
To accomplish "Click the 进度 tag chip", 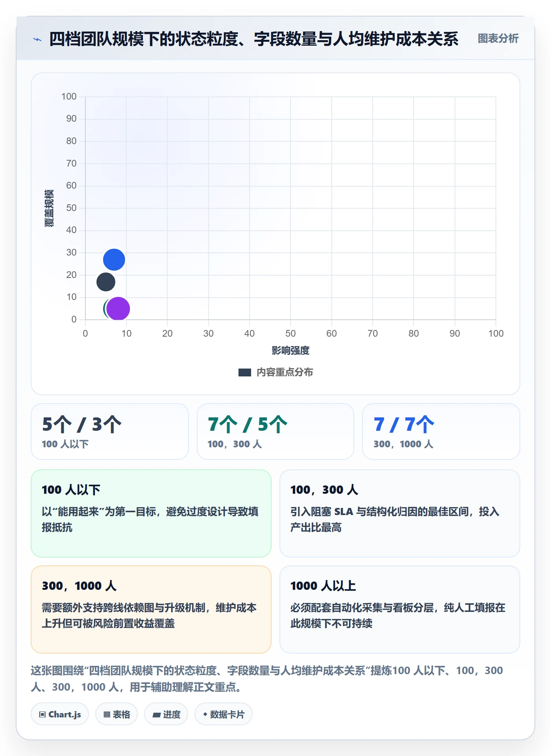I will pos(166,714).
